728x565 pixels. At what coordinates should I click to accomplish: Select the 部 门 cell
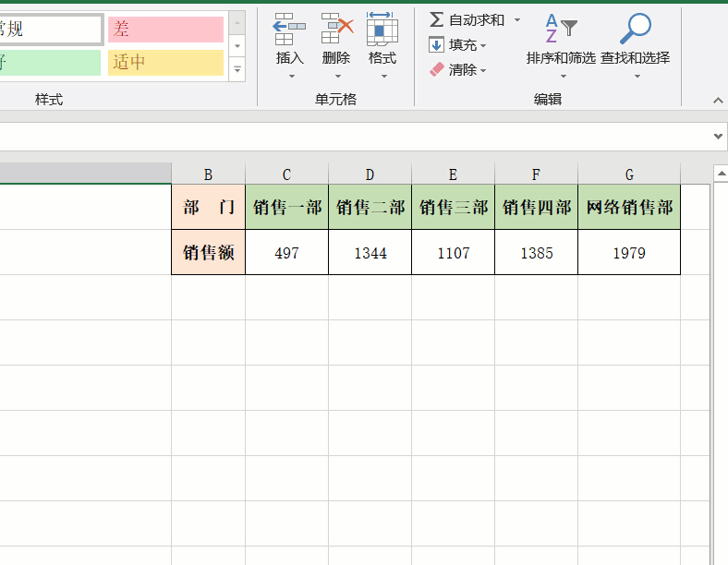(208, 207)
